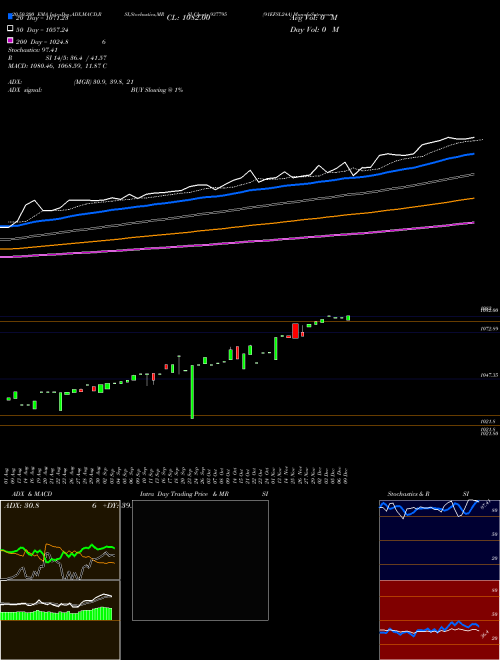Viewport: 500px width, 660px height.
Task: Click the 'MACD: 1080.46, 1068.59, 11.87 C' line
Action: [x=57, y=66]
